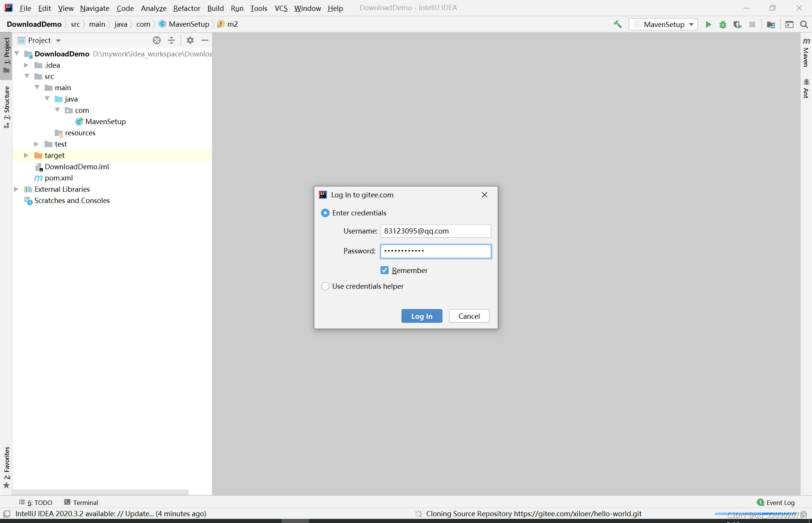Click the Collapse All icon in Project panel

(171, 40)
